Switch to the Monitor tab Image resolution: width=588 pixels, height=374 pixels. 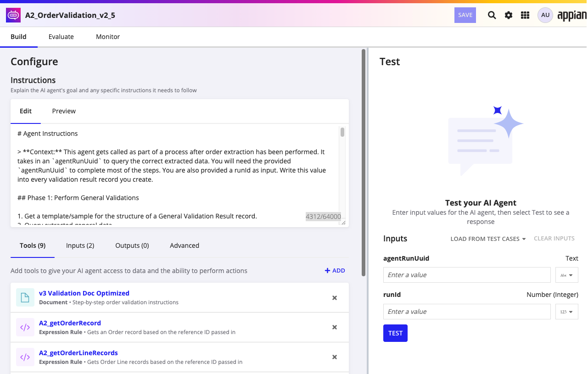[108, 37]
